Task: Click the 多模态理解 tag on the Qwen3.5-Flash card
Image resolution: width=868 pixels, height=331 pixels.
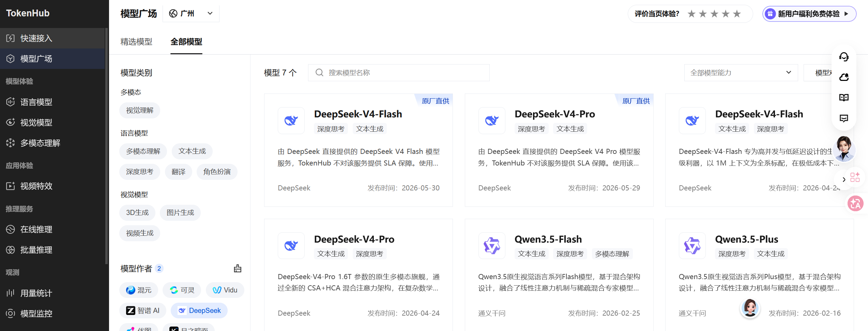Action: [612, 254]
